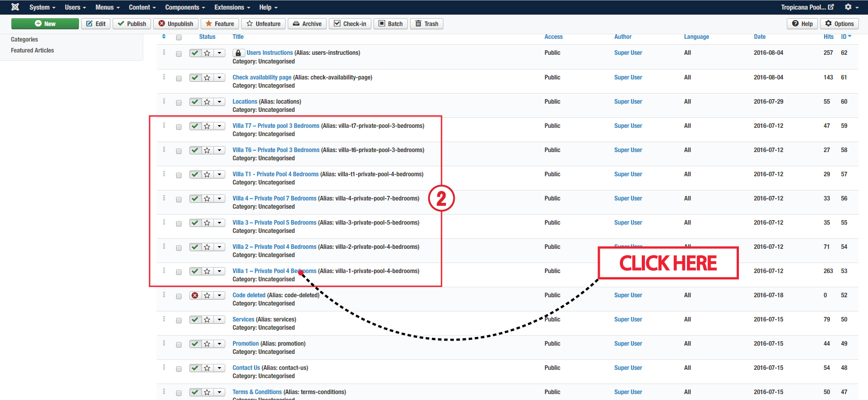
Task: Open actions dropdown for Villa T6 row
Action: point(219,150)
